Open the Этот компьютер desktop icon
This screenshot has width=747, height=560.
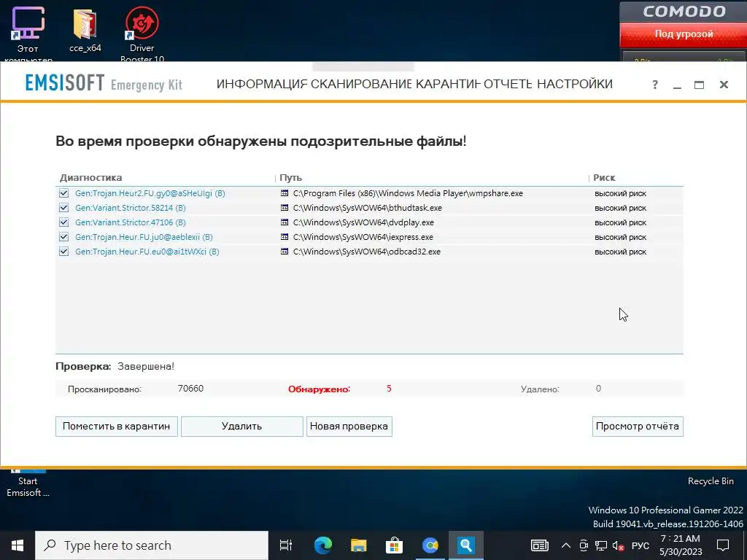coord(28,34)
